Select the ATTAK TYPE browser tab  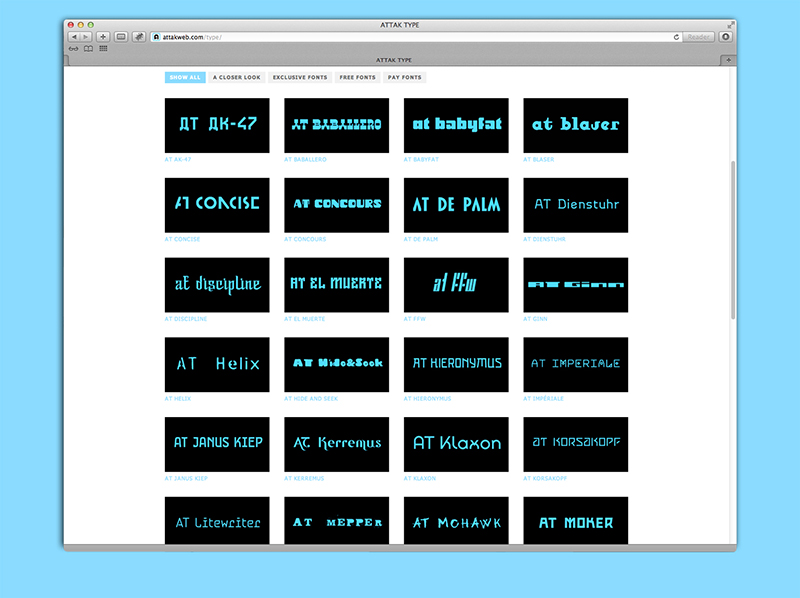point(394,60)
